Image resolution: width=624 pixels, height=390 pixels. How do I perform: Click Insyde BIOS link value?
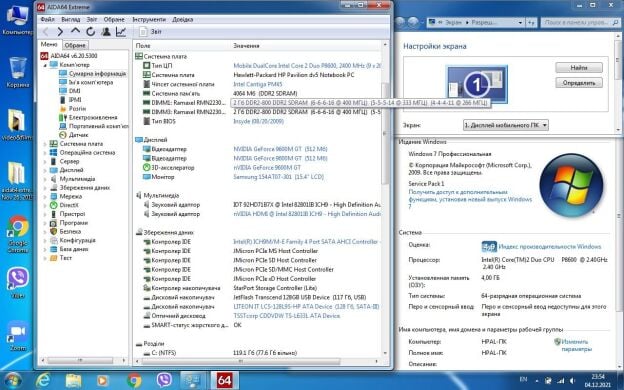click(258, 121)
